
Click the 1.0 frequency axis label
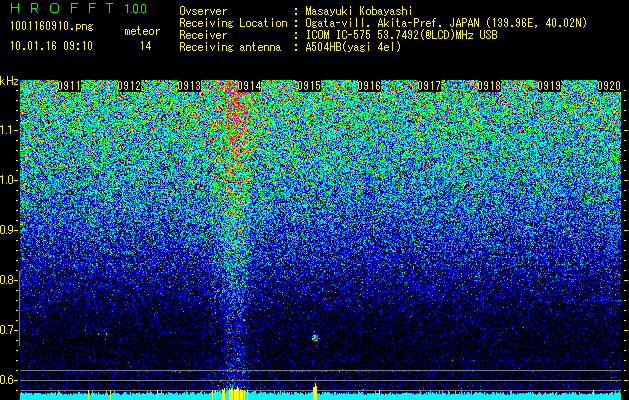coord(8,180)
